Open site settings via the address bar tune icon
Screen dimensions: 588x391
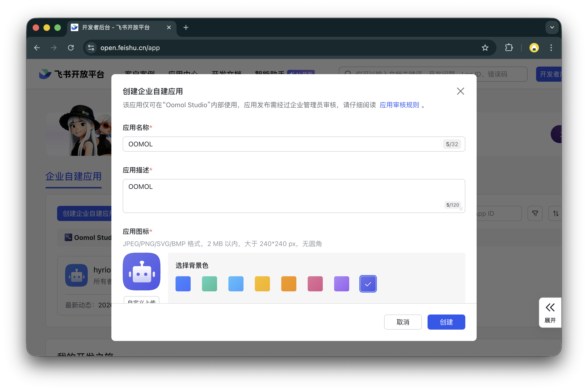[x=91, y=48]
